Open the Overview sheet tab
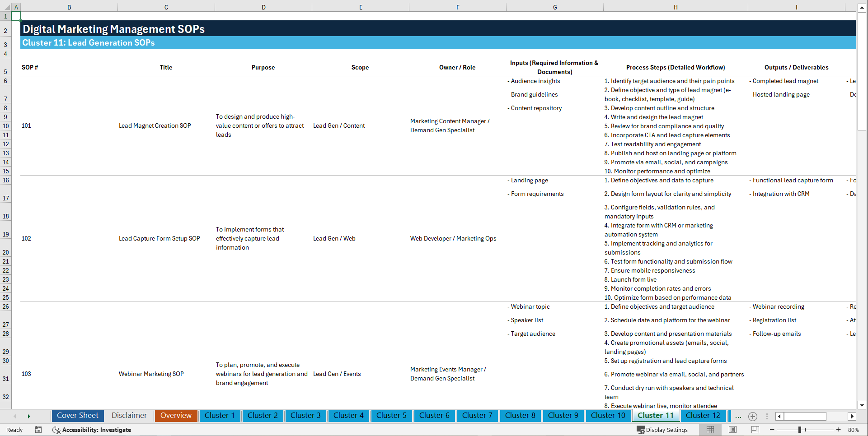The width and height of the screenshot is (868, 436). pyautogui.click(x=176, y=416)
